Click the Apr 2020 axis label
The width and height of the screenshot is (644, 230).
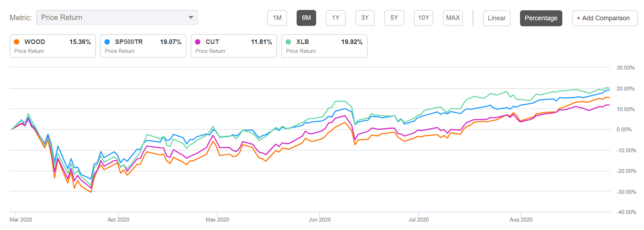[118, 219]
